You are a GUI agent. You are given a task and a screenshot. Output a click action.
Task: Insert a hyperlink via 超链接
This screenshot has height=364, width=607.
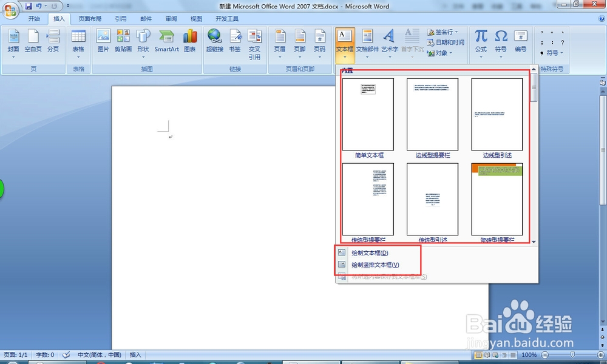[214, 41]
